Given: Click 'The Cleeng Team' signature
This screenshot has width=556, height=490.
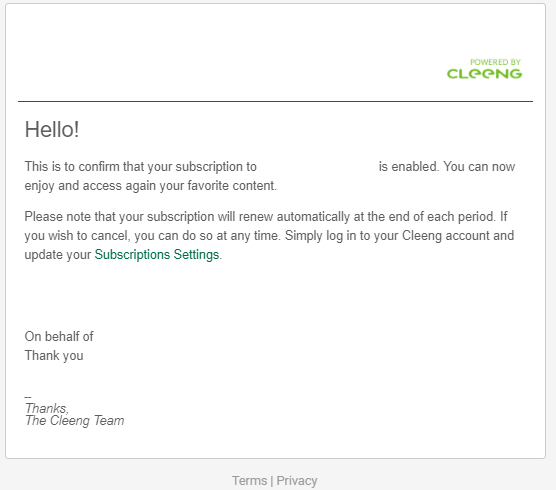Looking at the screenshot, I should point(74,421).
